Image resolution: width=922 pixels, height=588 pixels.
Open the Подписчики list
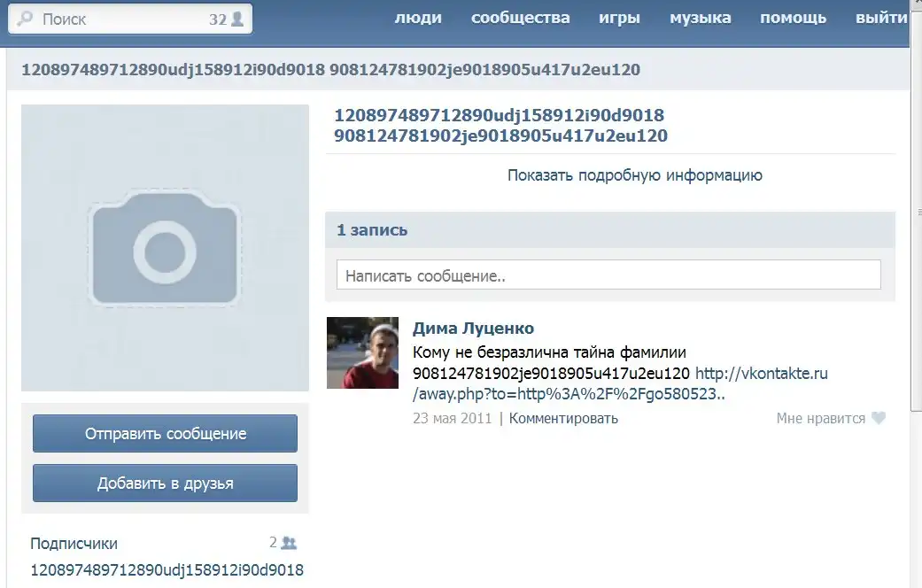pyautogui.click(x=74, y=544)
